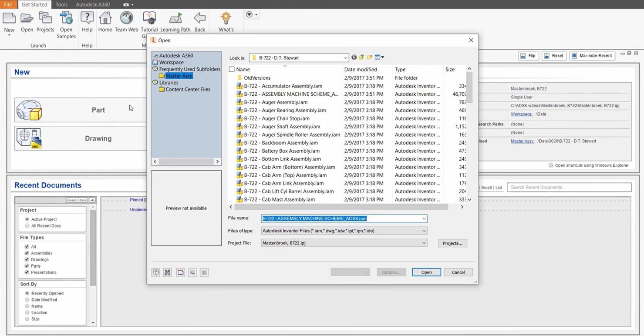Open the File menu tab
644x336 pixels.
8,5
